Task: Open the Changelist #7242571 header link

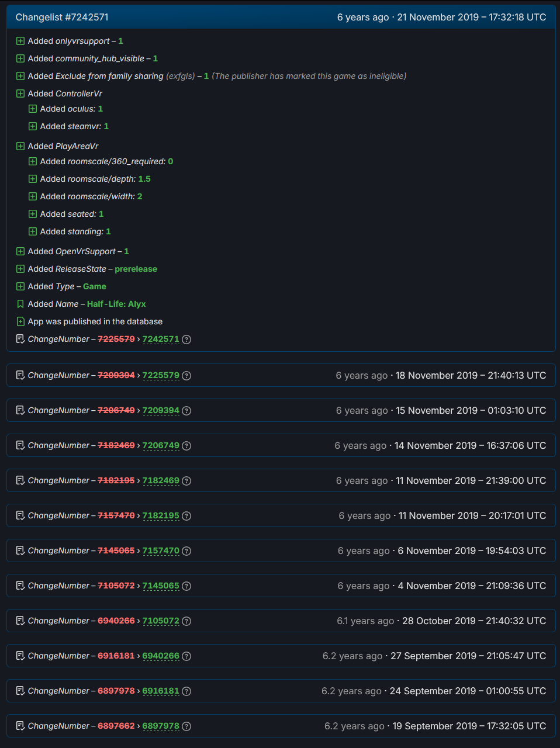Action: click(62, 18)
